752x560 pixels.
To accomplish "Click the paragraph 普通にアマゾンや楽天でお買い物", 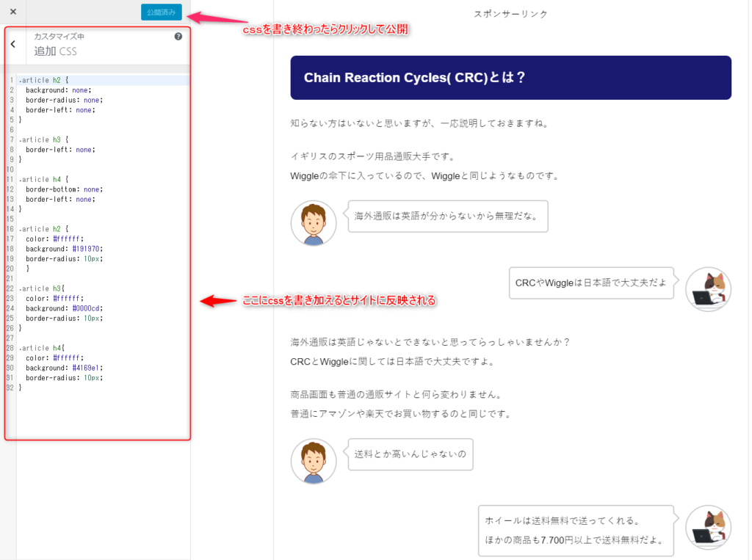I will [400, 414].
